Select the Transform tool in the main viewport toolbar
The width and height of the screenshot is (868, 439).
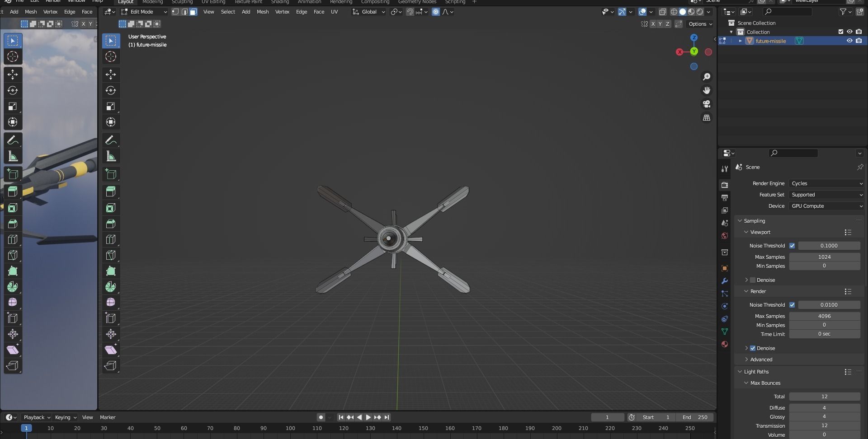[111, 122]
